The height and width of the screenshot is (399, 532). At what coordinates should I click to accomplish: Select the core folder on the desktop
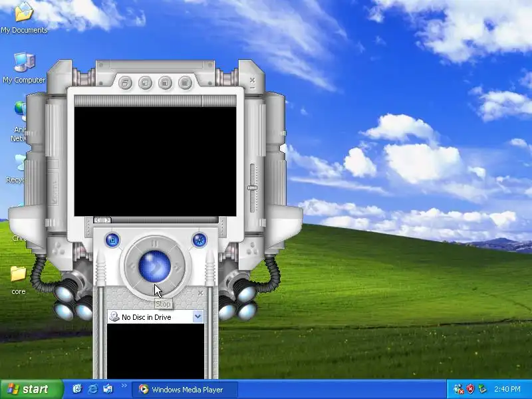pos(19,280)
